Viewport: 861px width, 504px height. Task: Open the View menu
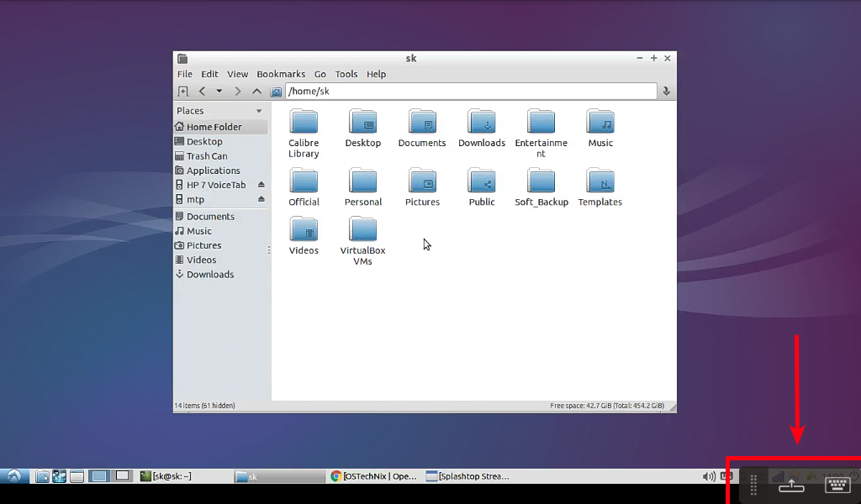click(x=237, y=74)
